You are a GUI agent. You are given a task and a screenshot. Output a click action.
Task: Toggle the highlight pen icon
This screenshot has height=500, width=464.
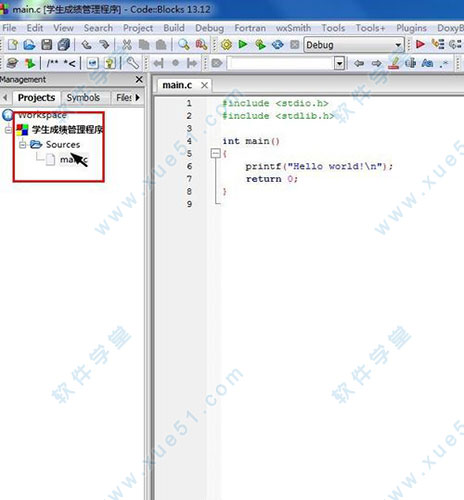point(394,63)
